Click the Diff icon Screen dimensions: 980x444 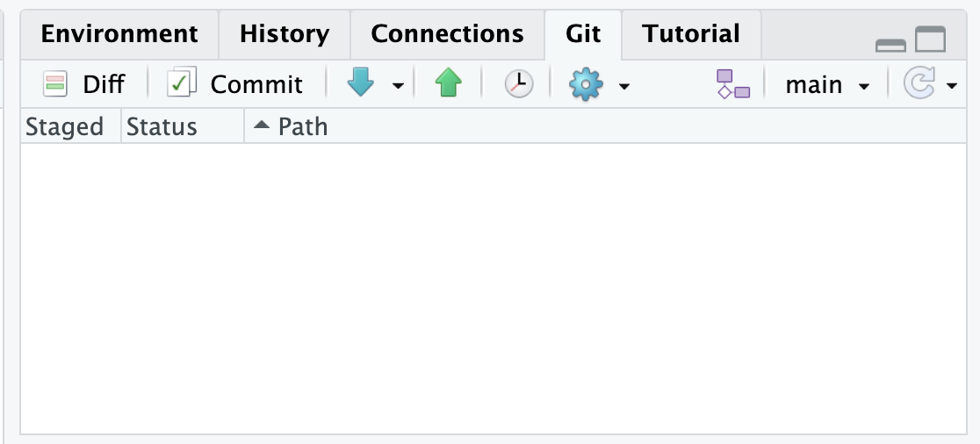coord(55,84)
